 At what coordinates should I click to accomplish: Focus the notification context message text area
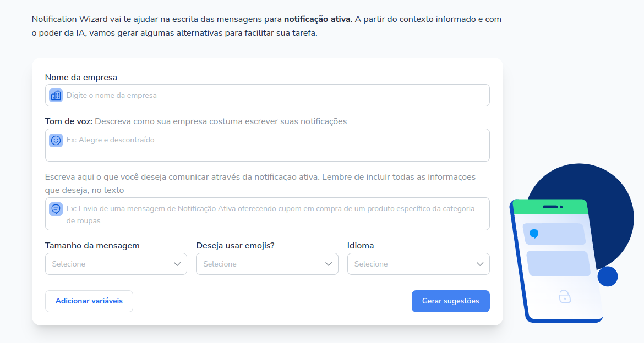click(268, 214)
